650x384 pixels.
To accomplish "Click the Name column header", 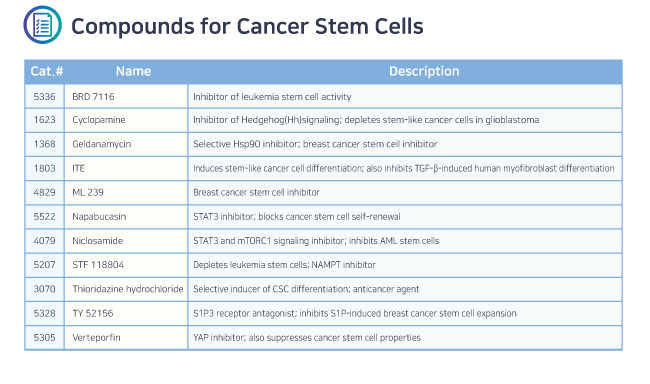I will [133, 71].
